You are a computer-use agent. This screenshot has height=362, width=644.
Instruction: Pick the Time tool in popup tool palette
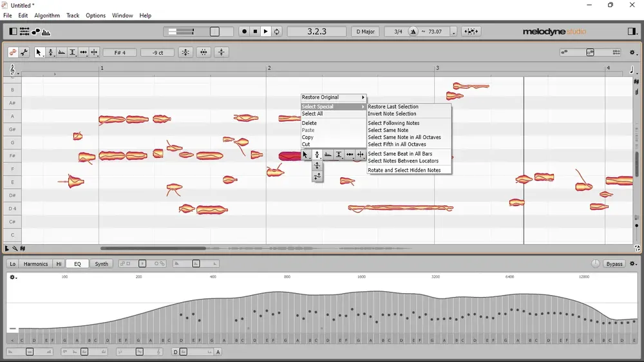(350, 155)
